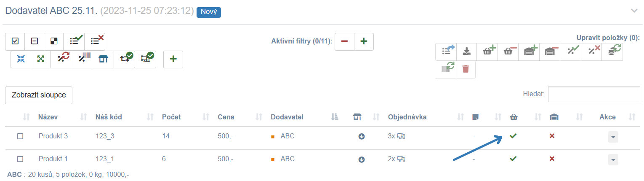Viewport: 644px width, 181px height.
Task: Tick the checkbox for Produkt 1
Action: click(20, 159)
